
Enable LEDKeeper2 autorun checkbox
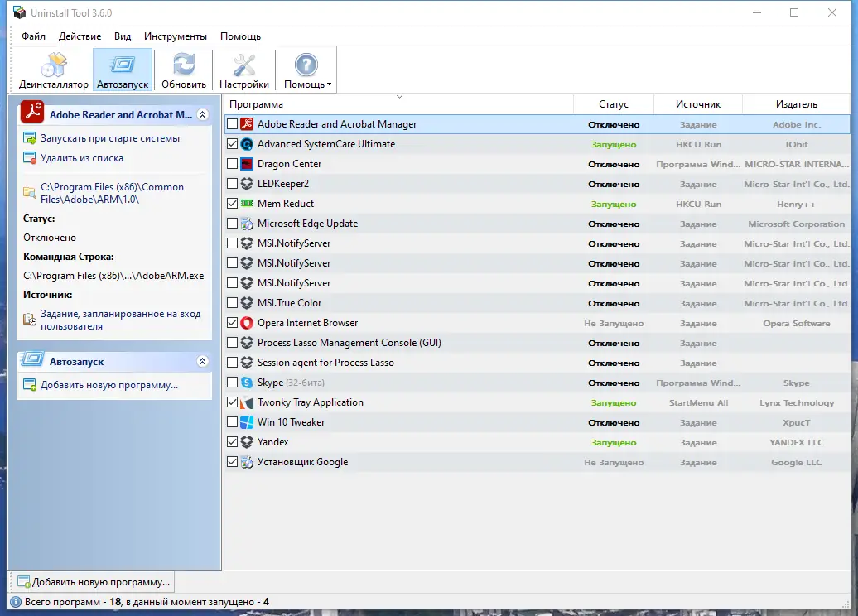232,184
